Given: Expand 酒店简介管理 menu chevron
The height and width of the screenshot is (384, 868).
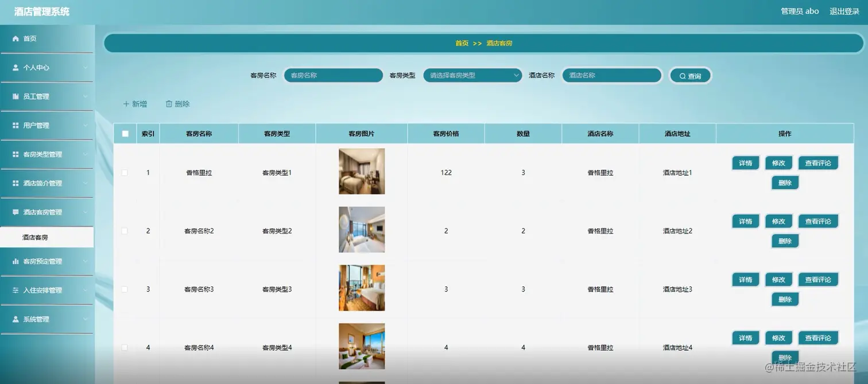Looking at the screenshot, I should tap(86, 183).
